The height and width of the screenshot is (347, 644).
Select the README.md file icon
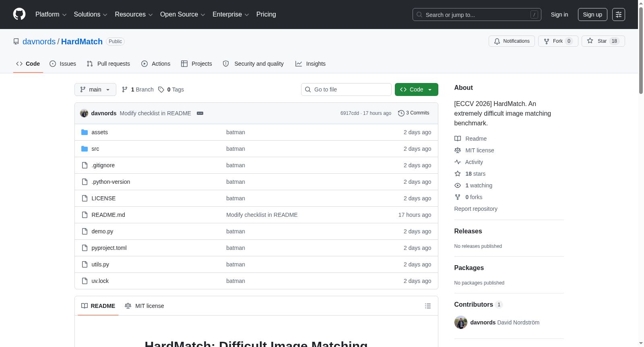pyautogui.click(x=85, y=215)
